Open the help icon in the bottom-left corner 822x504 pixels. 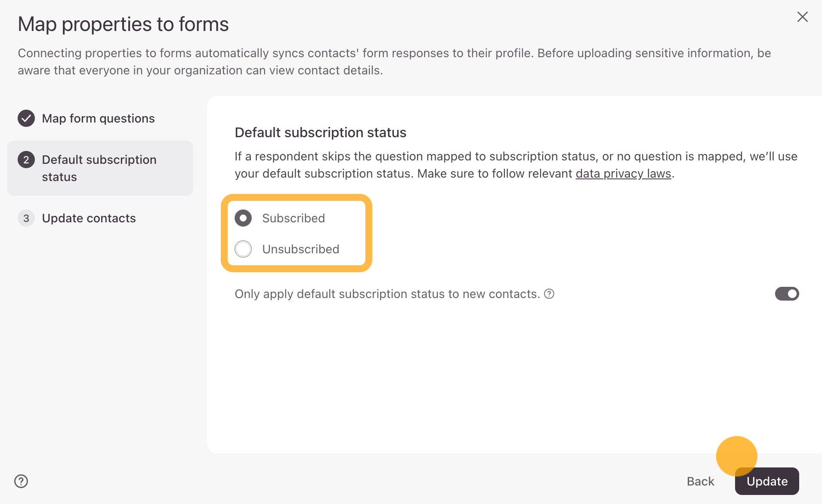[x=21, y=481]
